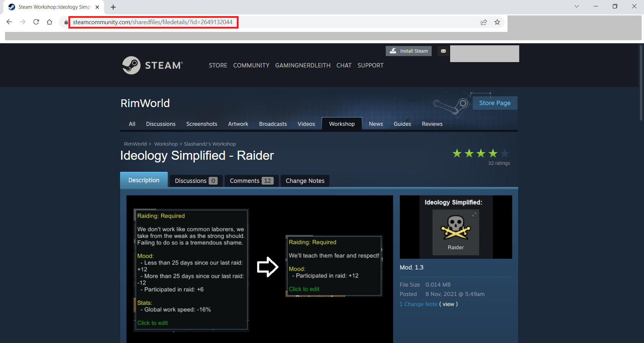The image size is (644, 343).
Task: Switch to the Videos tab
Action: pos(306,124)
